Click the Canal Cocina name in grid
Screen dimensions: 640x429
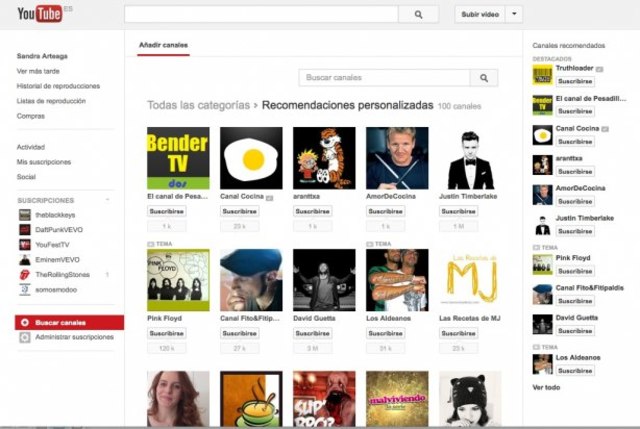[242, 196]
